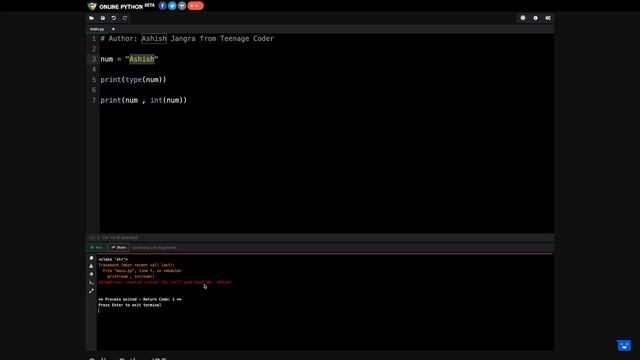This screenshot has width=640, height=360.
Task: Click print(type(num)) on line 5
Action: click(x=133, y=80)
